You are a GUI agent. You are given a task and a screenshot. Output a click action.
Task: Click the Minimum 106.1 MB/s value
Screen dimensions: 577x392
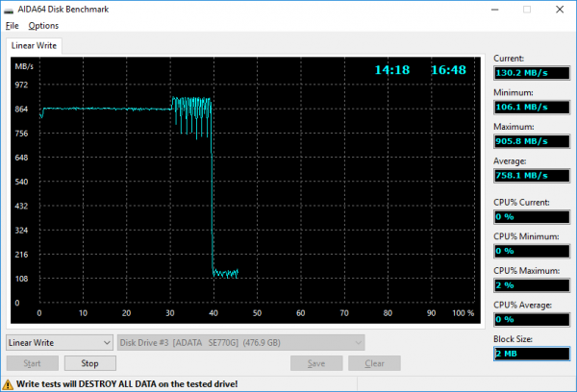[532, 107]
